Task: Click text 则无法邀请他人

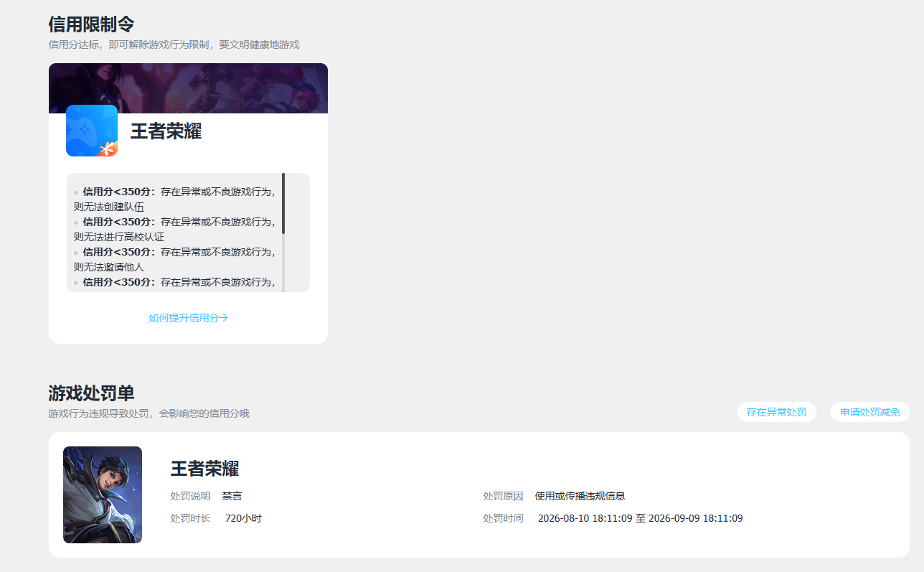Action: [109, 267]
